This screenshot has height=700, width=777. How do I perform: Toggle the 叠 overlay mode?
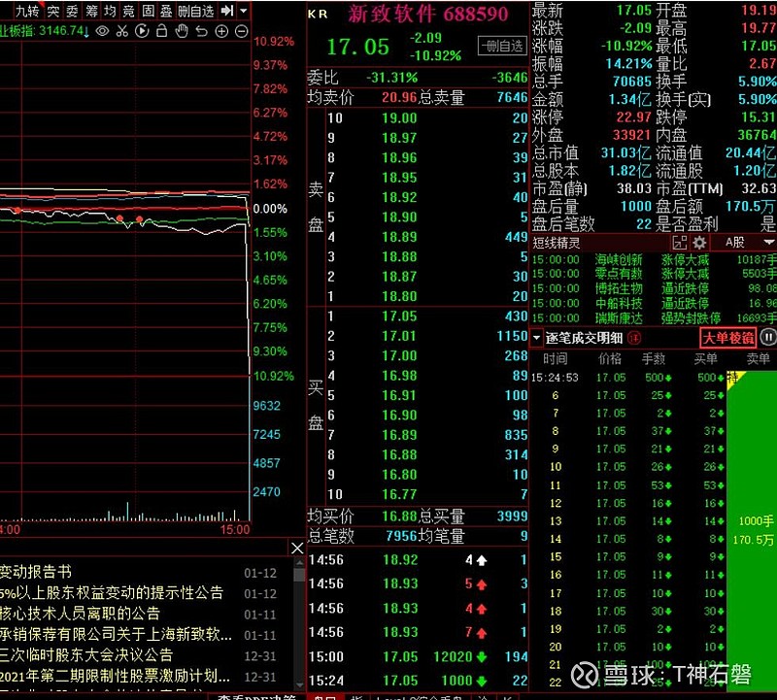(167, 12)
